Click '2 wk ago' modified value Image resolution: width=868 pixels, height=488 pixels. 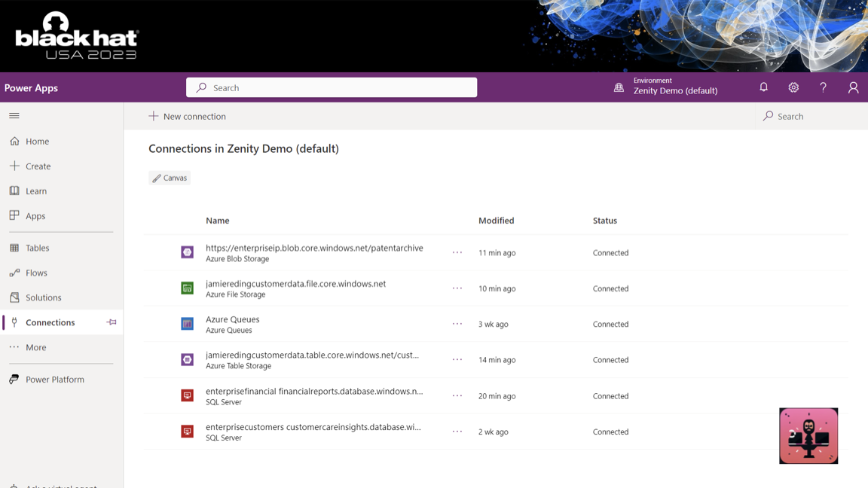[x=494, y=432]
